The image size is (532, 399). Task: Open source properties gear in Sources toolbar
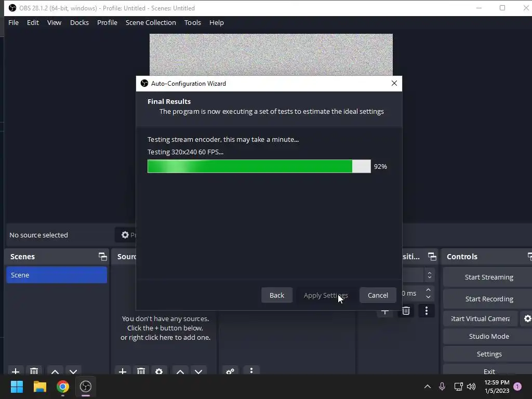click(159, 371)
